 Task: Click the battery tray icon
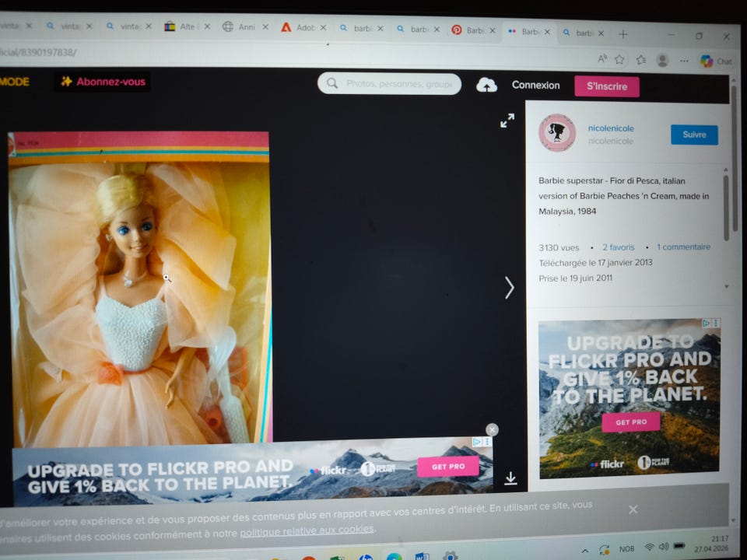click(x=679, y=546)
